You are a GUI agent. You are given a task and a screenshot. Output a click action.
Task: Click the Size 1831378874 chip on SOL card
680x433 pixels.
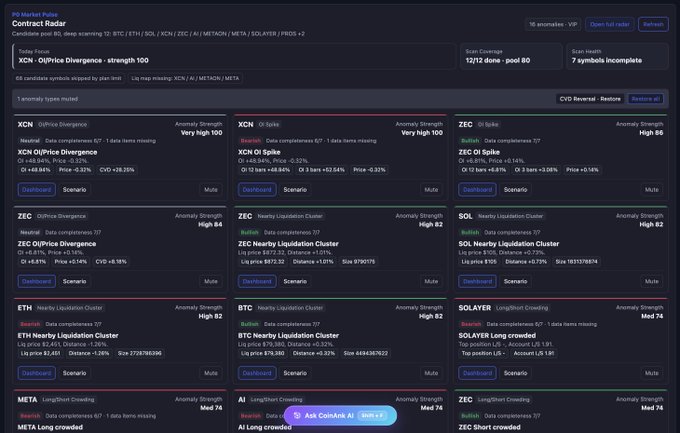click(x=576, y=262)
